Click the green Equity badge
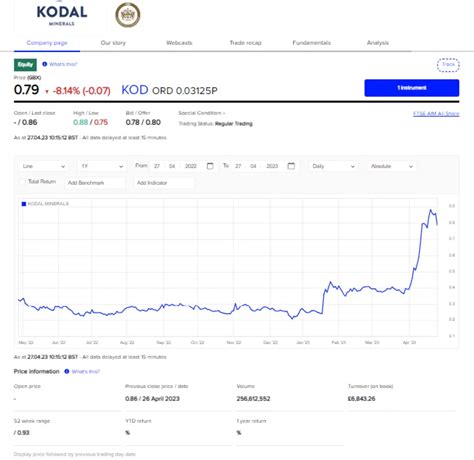This screenshot has width=474, height=460. point(25,65)
